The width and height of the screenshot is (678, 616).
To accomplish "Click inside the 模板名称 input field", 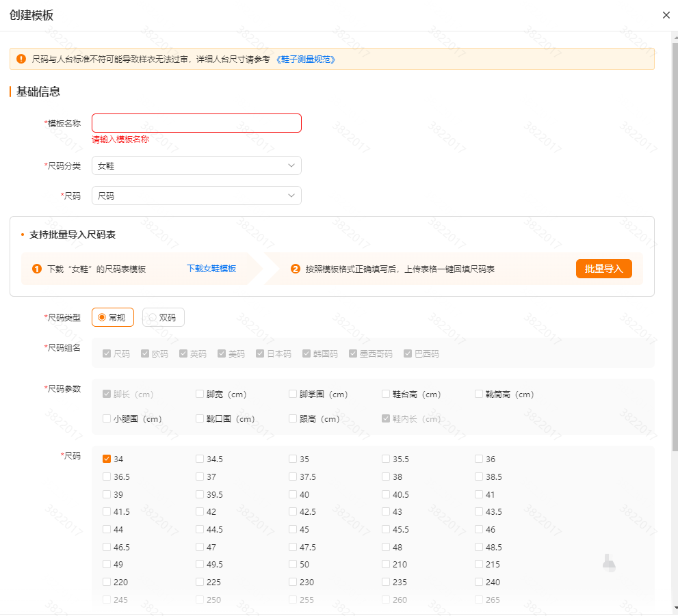I will tap(196, 122).
